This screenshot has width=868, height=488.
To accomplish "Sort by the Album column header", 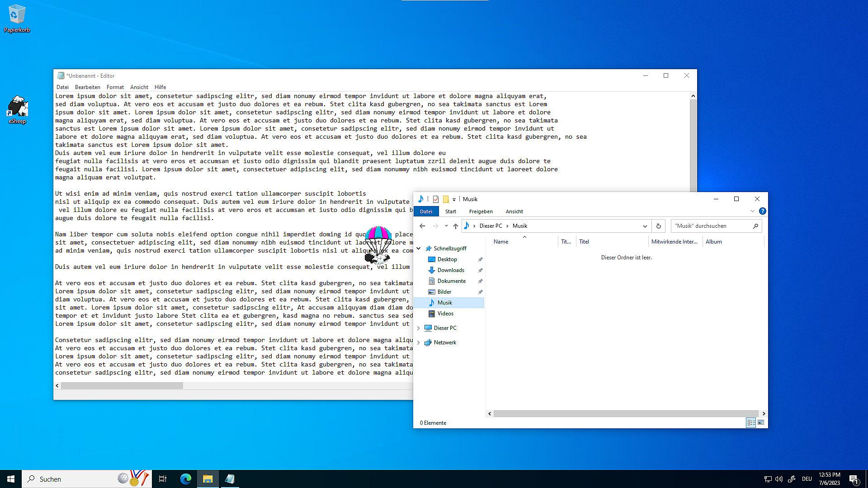I will [x=713, y=242].
